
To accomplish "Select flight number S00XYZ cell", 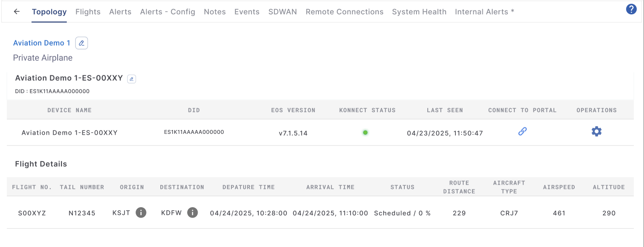I will pyautogui.click(x=32, y=213).
